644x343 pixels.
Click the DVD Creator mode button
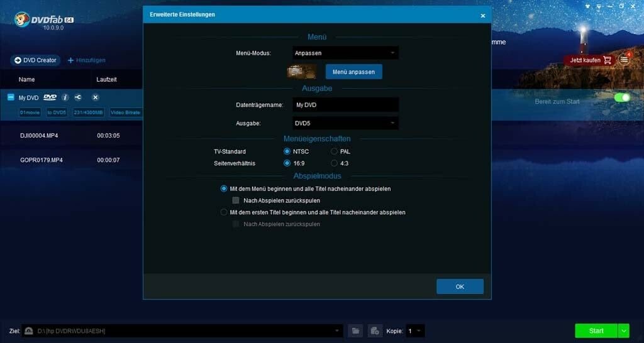pos(35,60)
